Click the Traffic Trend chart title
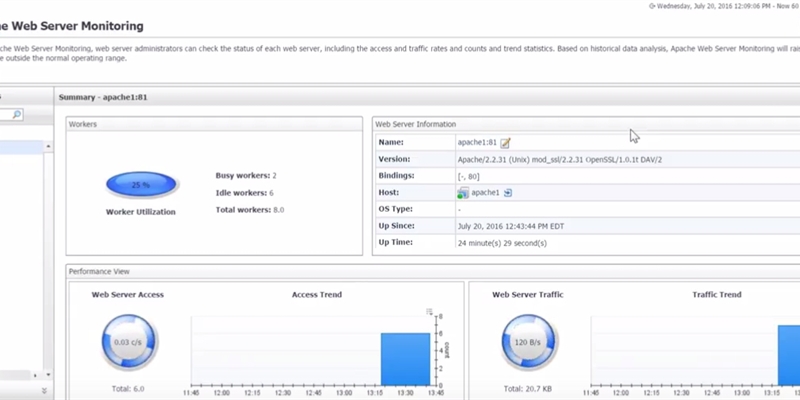The image size is (800, 400). [x=717, y=294]
